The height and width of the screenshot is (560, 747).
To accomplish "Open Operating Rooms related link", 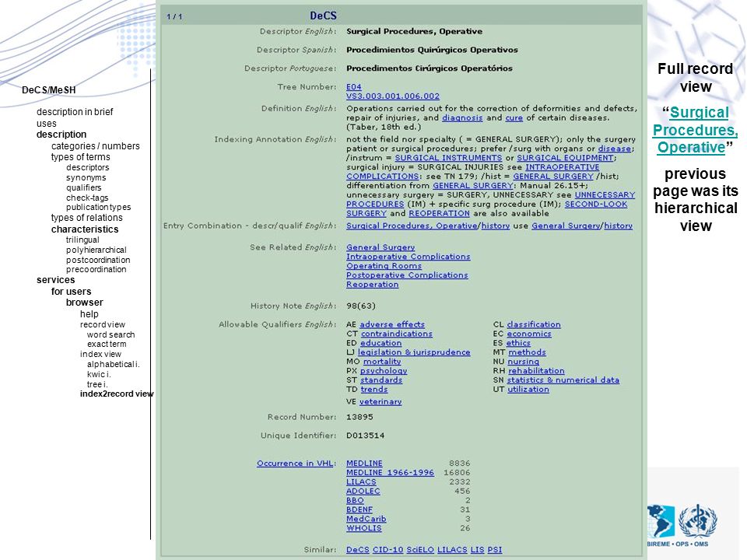I will point(384,266).
